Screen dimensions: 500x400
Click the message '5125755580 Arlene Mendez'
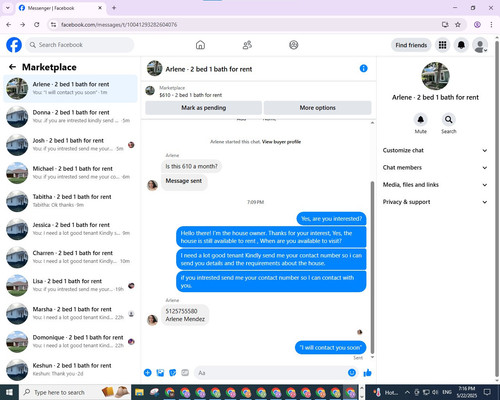tap(185, 315)
